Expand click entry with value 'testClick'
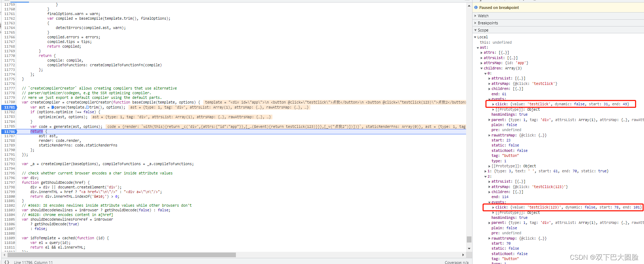 click(x=493, y=104)
